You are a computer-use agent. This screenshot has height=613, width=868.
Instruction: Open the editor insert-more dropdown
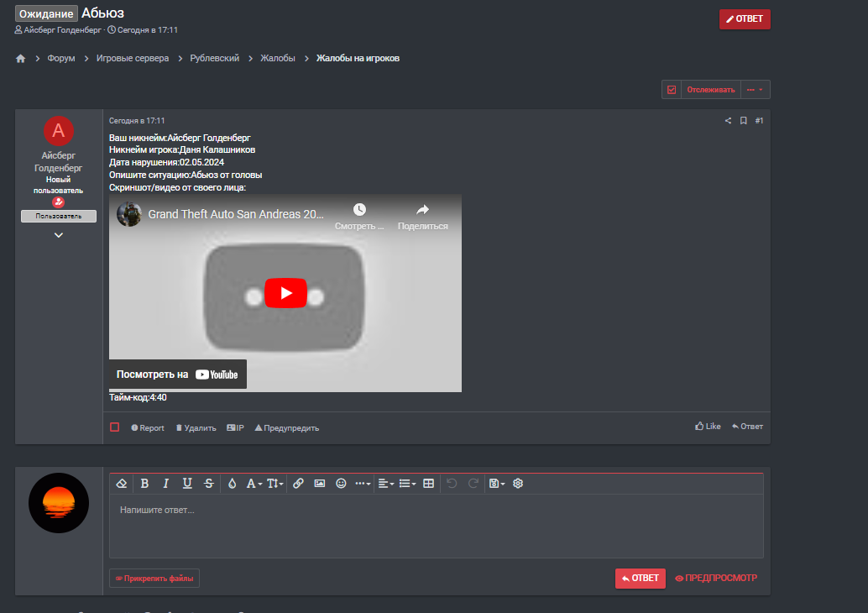363,484
